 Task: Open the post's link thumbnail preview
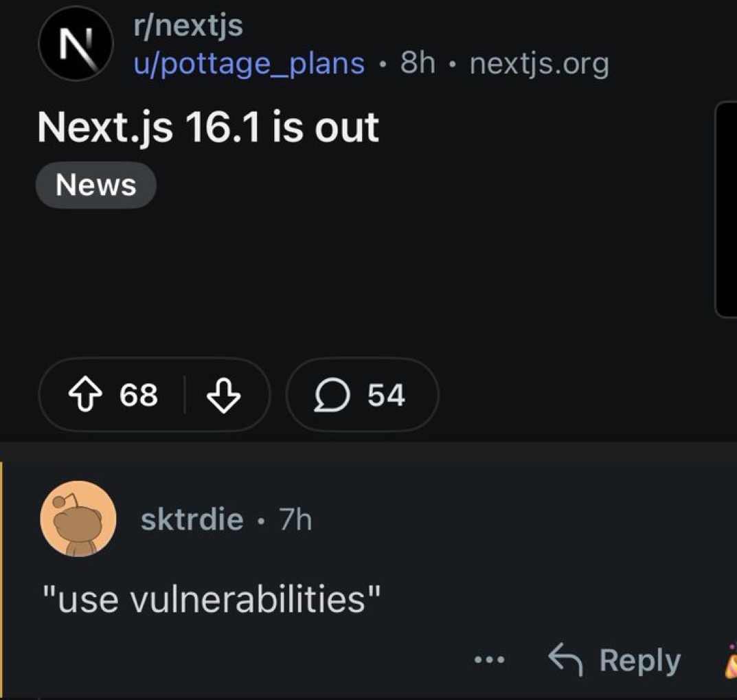pyautogui.click(x=725, y=210)
